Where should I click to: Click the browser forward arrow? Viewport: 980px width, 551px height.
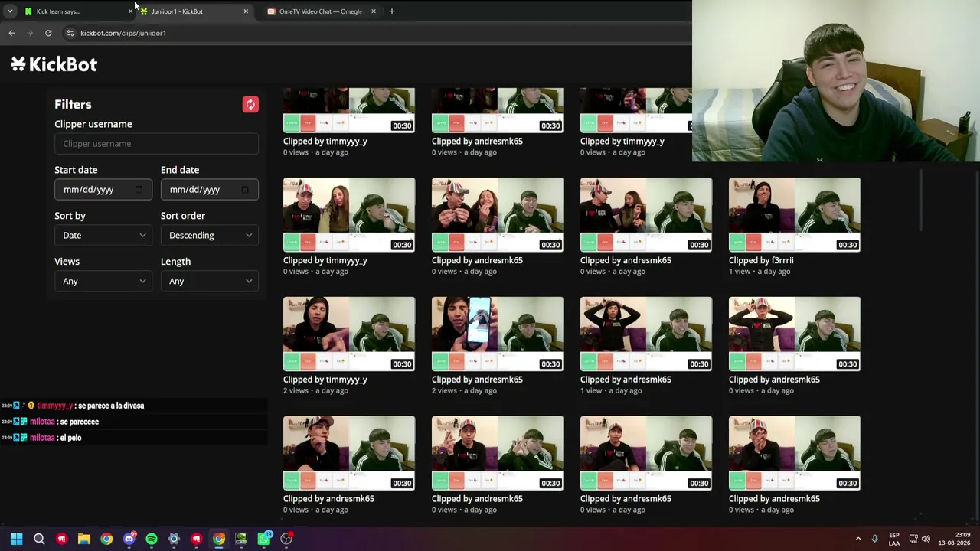tap(30, 33)
